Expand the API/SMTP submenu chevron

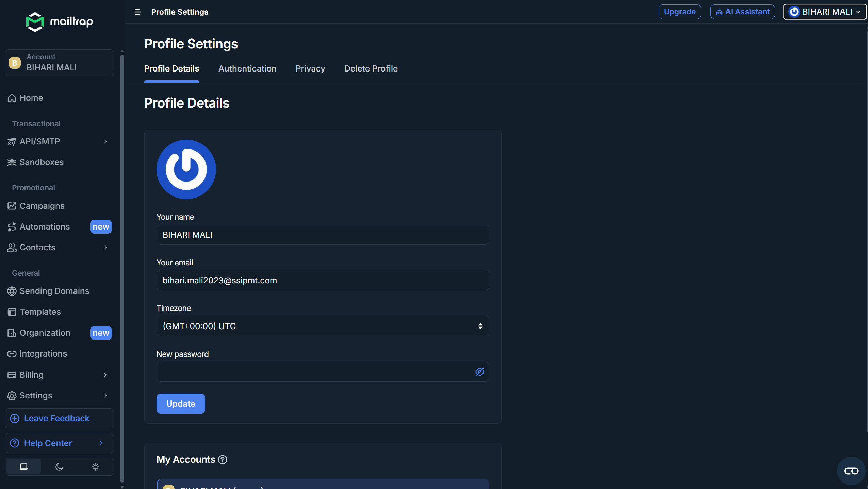(105, 141)
